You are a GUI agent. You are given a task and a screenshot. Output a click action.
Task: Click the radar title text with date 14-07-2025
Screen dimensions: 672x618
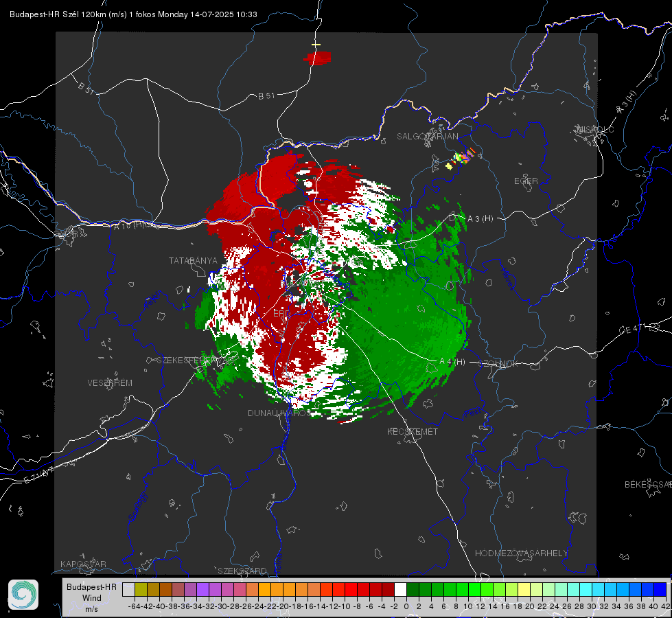133,14
